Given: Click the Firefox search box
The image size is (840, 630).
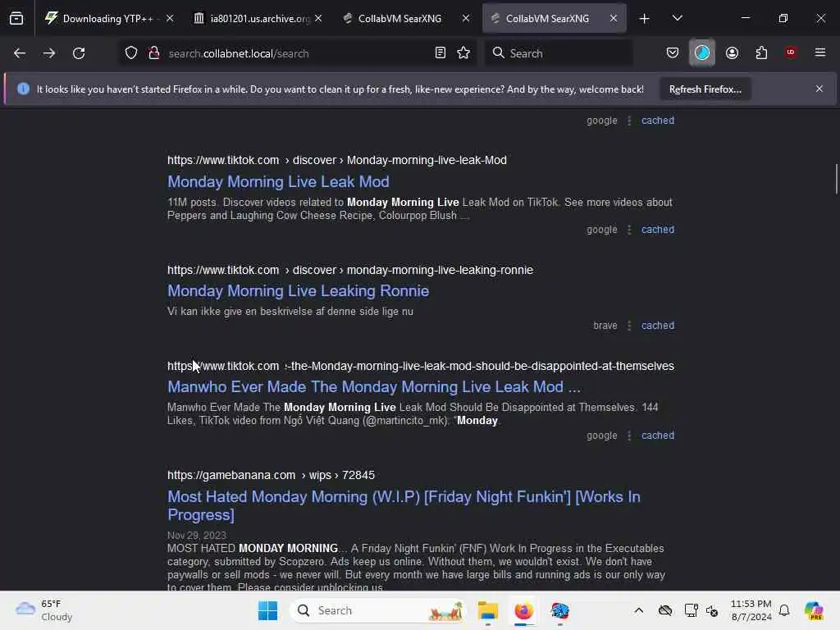Looking at the screenshot, I should pyautogui.click(x=559, y=53).
